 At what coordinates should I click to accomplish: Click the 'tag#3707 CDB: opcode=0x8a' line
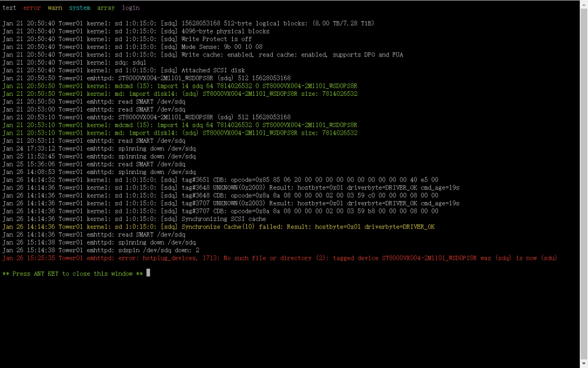coord(220,211)
